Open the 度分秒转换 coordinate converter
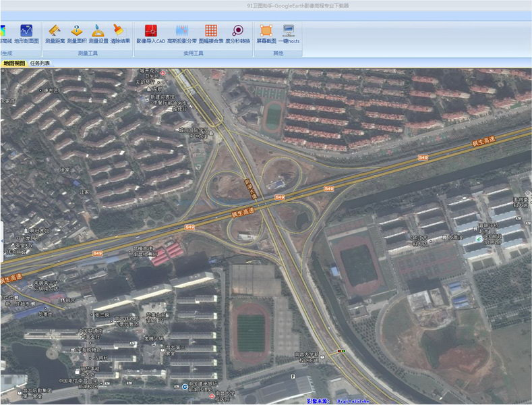 tap(237, 34)
